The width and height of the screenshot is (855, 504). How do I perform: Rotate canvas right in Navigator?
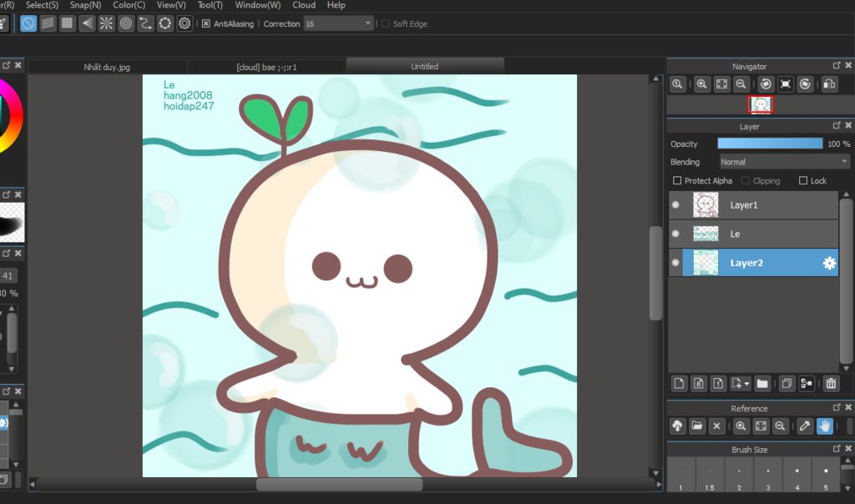[x=805, y=84]
